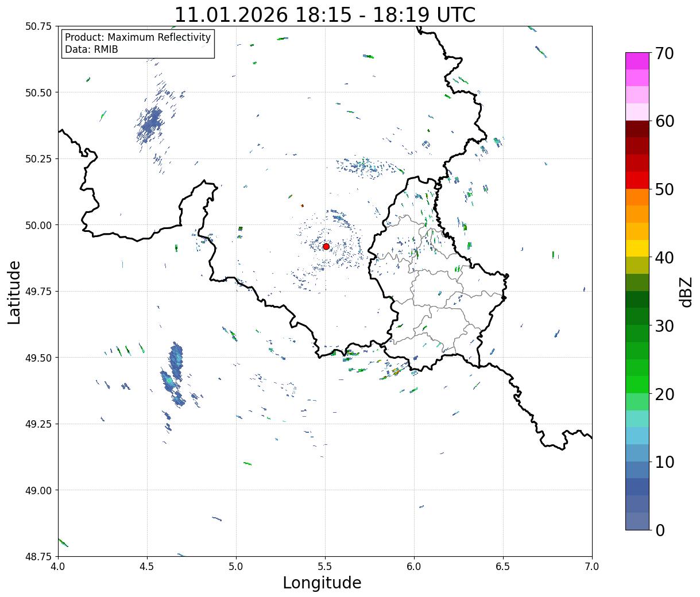Click the 'Product: Maximum Reflectivity' text
700x597 pixels.
(138, 37)
